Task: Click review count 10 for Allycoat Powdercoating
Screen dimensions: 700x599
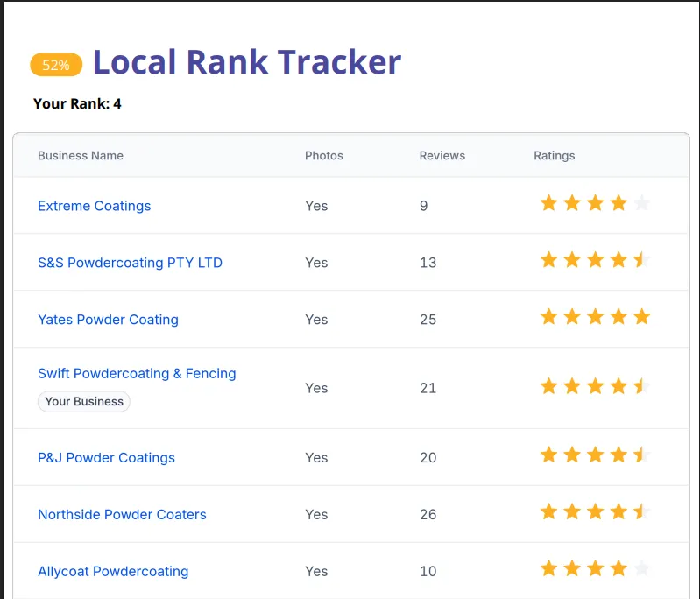Action: [x=428, y=571]
